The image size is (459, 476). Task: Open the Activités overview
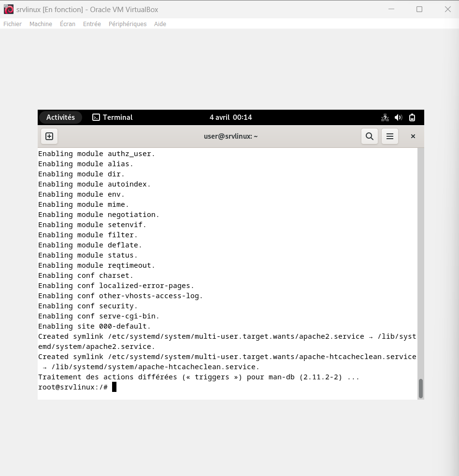point(60,117)
